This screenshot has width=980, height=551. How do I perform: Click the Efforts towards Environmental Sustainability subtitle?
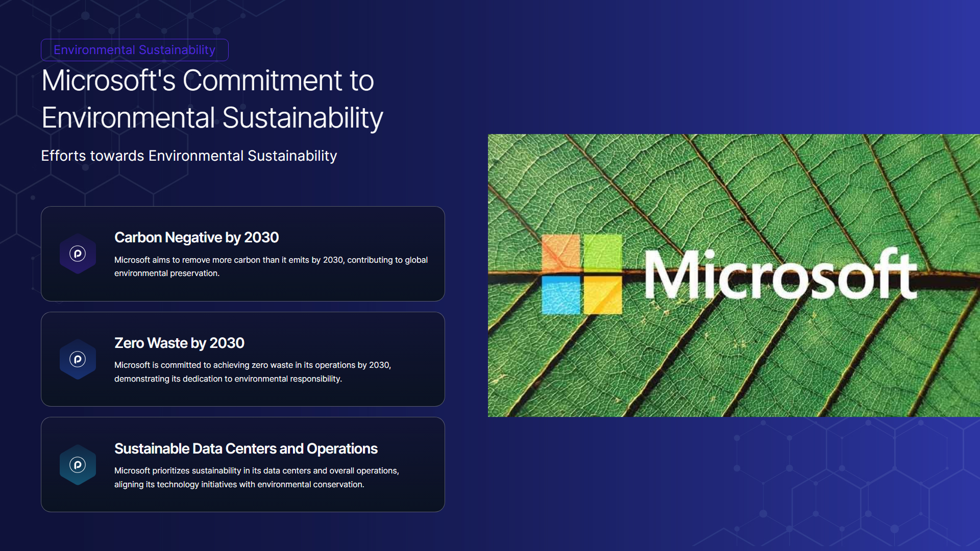pos(189,156)
